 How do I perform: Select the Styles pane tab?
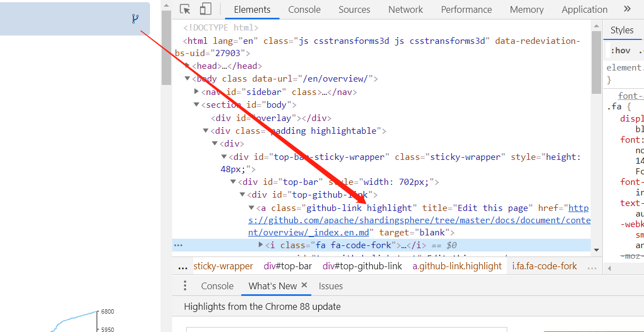pos(622,30)
